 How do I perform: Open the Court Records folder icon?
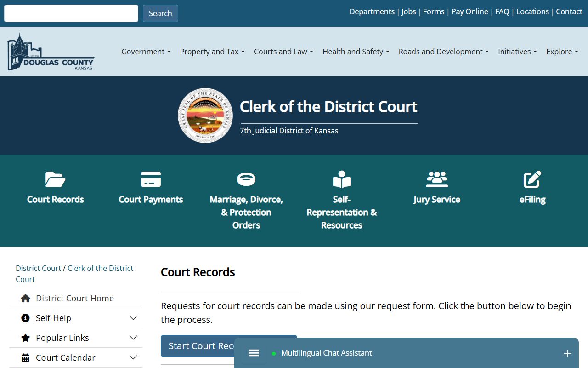pos(55,179)
